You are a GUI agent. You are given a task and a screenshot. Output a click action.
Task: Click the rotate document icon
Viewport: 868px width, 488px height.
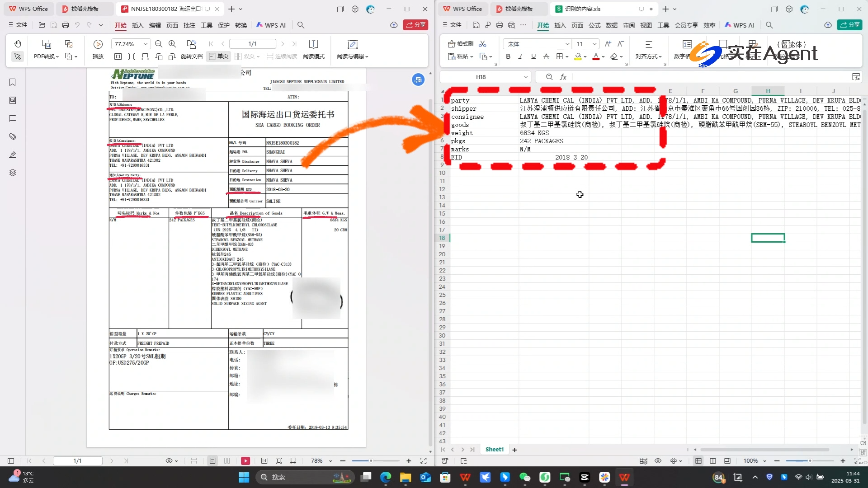[191, 44]
